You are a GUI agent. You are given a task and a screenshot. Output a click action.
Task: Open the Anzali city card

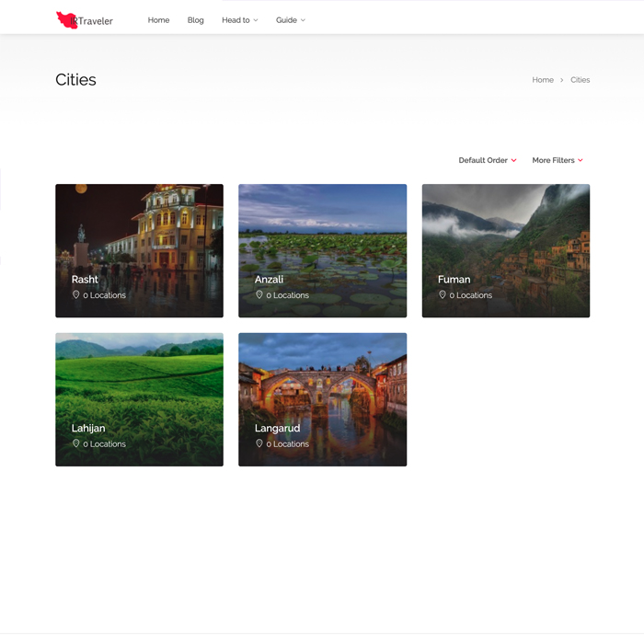[322, 250]
